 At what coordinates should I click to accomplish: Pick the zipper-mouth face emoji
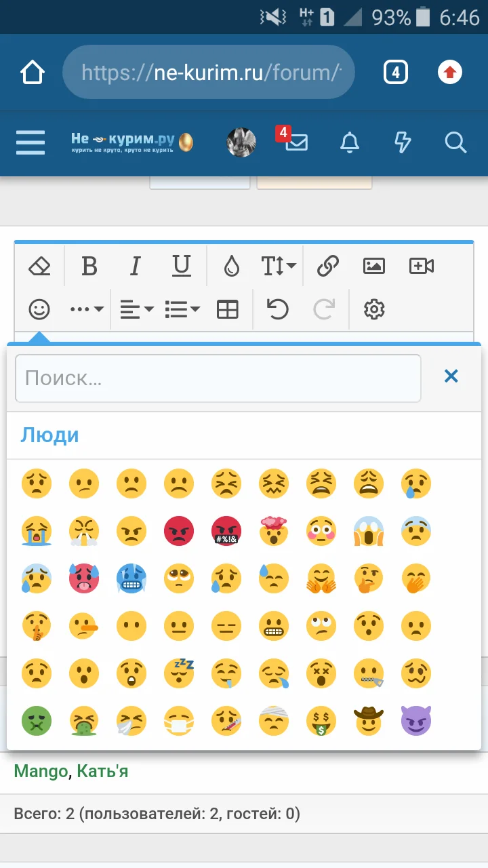(369, 673)
